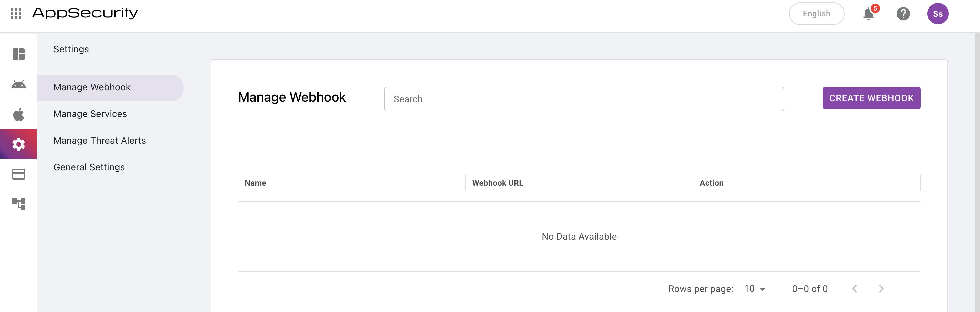This screenshot has height=312, width=980.
Task: Select the settings gear sidebar icon
Action: coord(19,144)
